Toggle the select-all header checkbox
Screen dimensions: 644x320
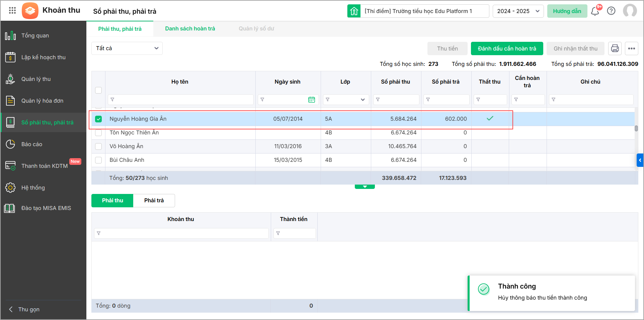point(98,90)
